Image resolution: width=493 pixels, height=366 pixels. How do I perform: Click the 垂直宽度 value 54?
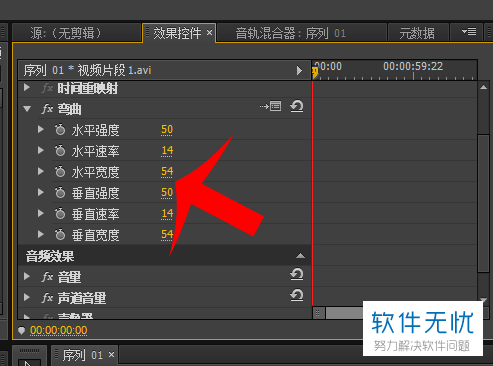(167, 234)
